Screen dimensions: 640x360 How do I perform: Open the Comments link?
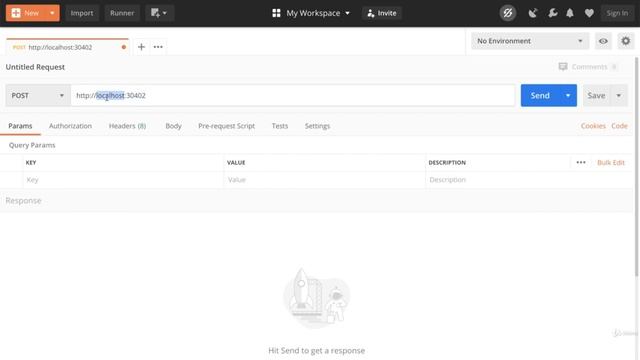coord(588,67)
